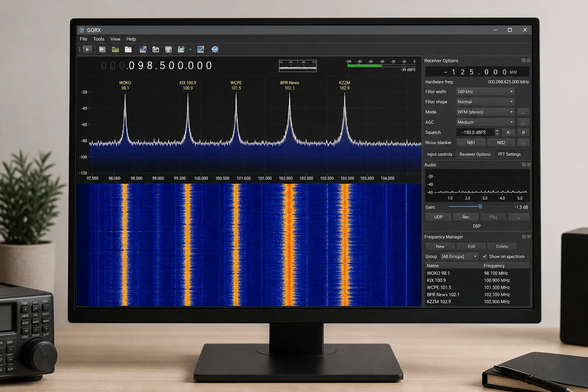Click the full-screen graph toolbar icon
588x392 pixels.
201,49
